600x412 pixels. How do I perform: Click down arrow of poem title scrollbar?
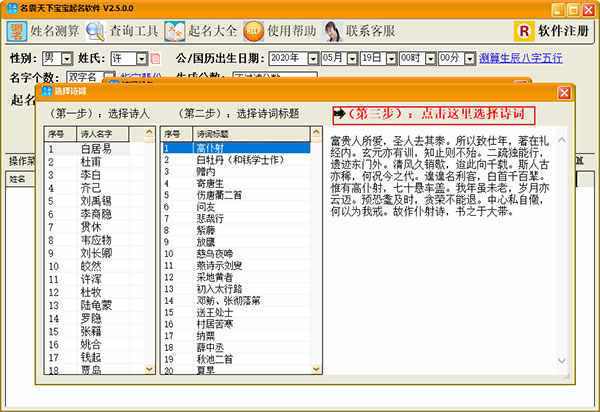tap(316, 369)
